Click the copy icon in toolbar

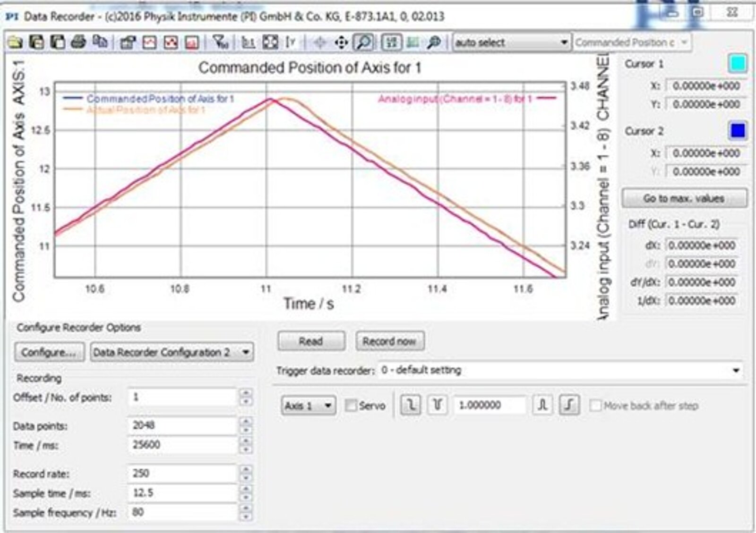pyautogui.click(x=100, y=42)
